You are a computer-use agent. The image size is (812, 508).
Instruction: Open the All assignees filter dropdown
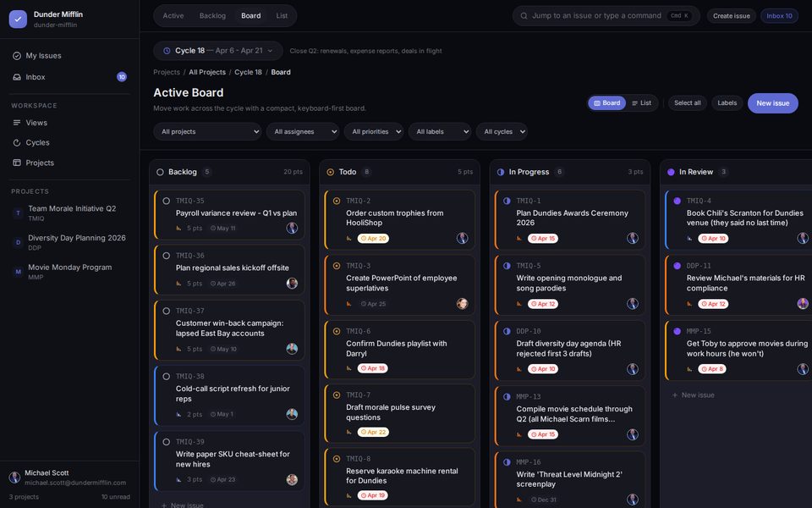pos(303,132)
